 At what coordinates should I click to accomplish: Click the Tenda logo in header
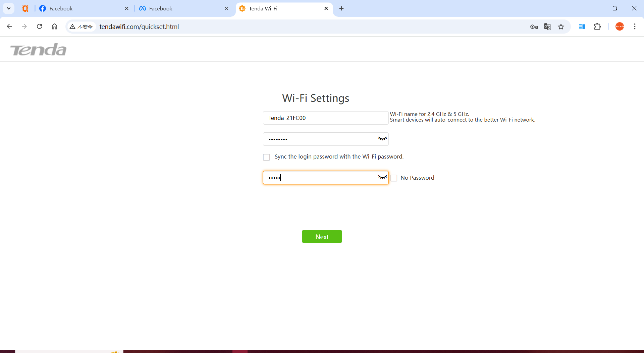pos(38,49)
